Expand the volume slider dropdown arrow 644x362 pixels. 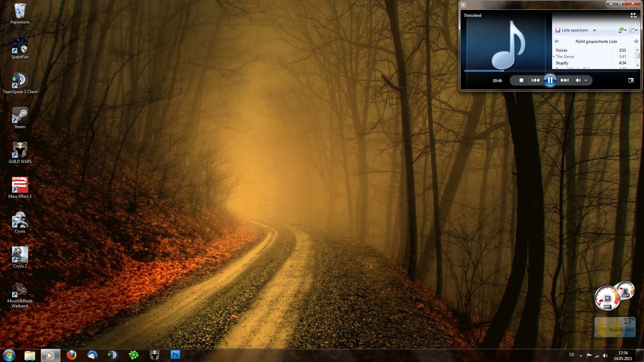tap(586, 80)
